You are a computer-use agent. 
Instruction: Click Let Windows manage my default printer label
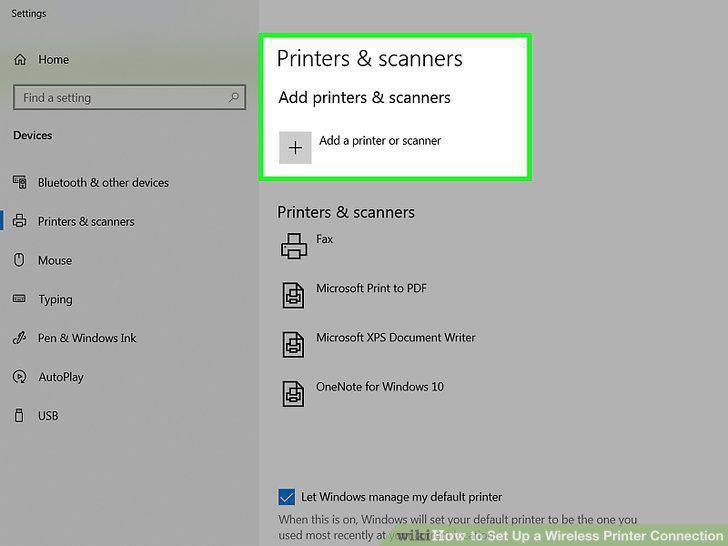[x=402, y=497]
